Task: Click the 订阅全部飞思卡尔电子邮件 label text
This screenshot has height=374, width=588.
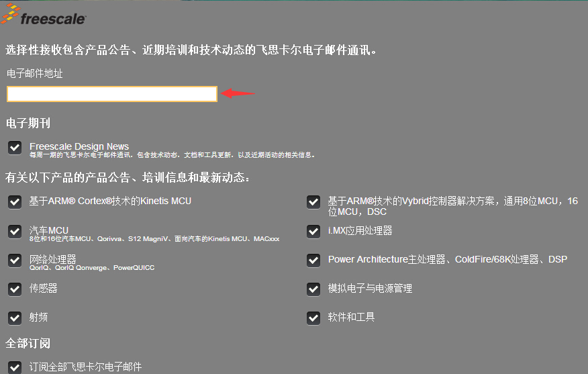Action: tap(85, 367)
